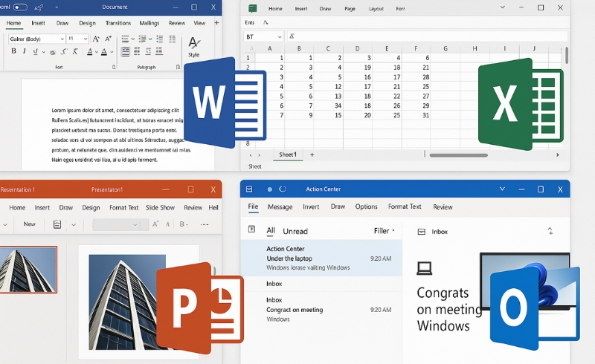The width and height of the screenshot is (595, 364).
Task: Open the Under the laptop email
Action: [321, 258]
